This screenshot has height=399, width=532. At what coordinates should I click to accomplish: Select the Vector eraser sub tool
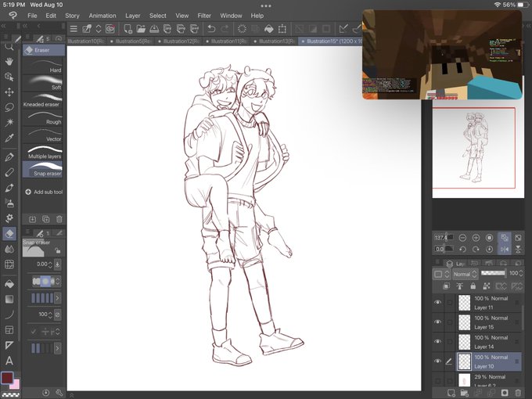click(43, 135)
